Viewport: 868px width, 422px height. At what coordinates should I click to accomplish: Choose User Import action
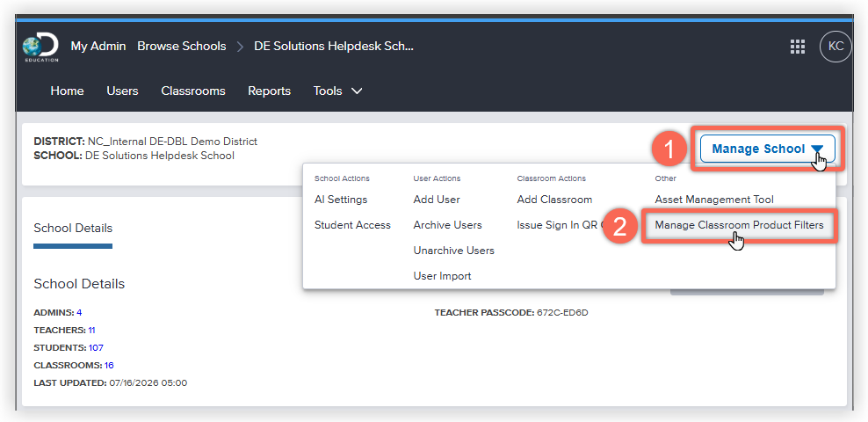[x=442, y=276]
